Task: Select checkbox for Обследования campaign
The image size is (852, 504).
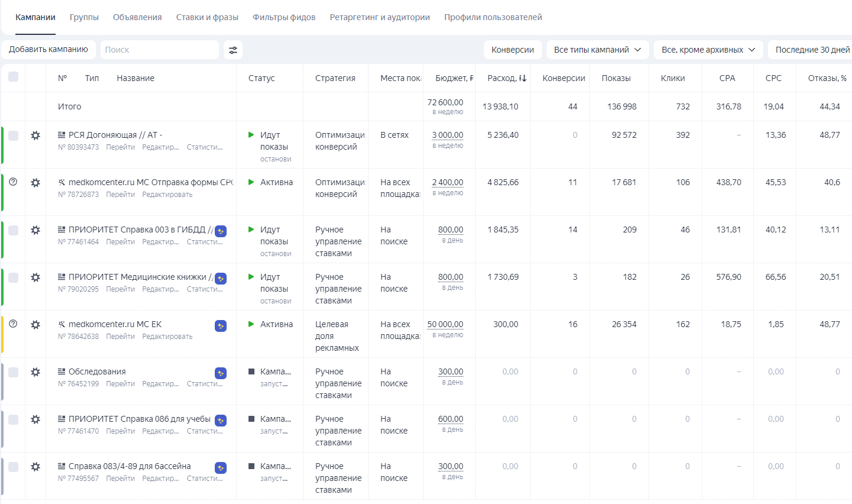Action: click(x=13, y=372)
